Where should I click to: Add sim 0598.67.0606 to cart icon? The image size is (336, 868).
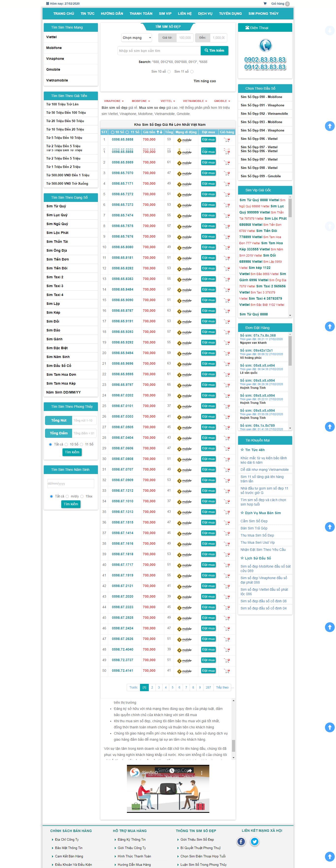[227, 448]
